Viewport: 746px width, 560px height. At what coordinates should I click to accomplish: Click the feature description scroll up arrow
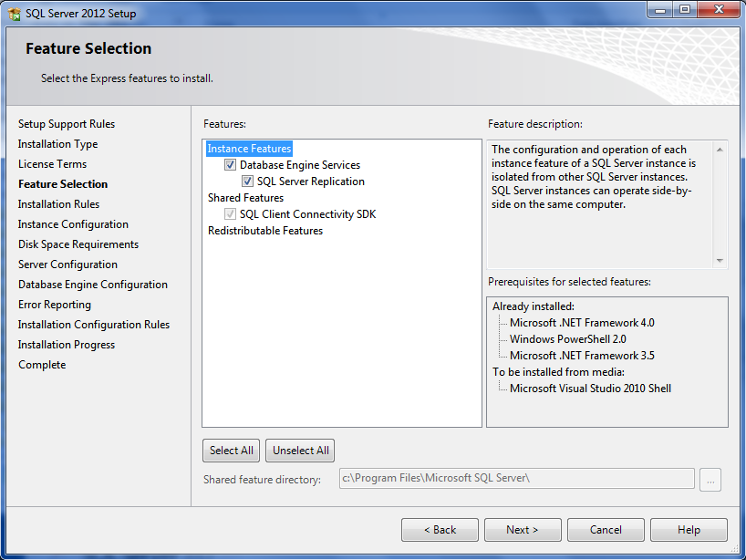click(720, 150)
